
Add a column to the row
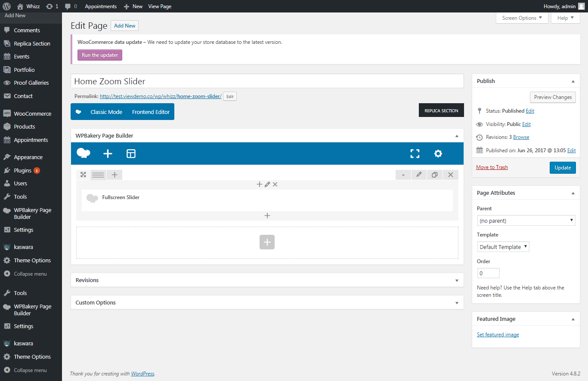click(115, 175)
